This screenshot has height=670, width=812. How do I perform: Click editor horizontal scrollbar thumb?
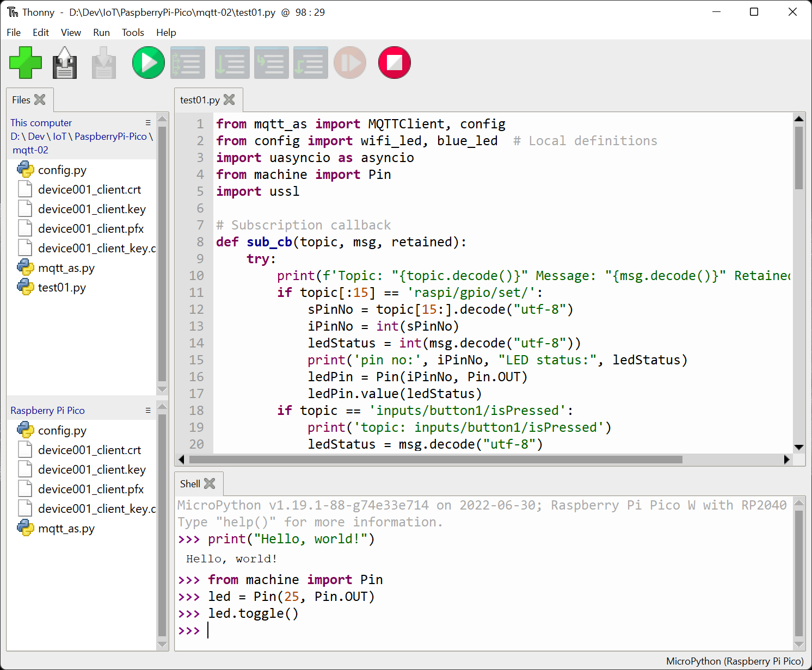435,460
